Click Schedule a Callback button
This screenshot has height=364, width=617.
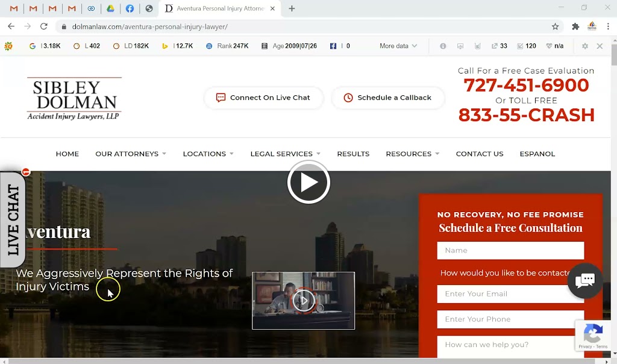click(387, 98)
